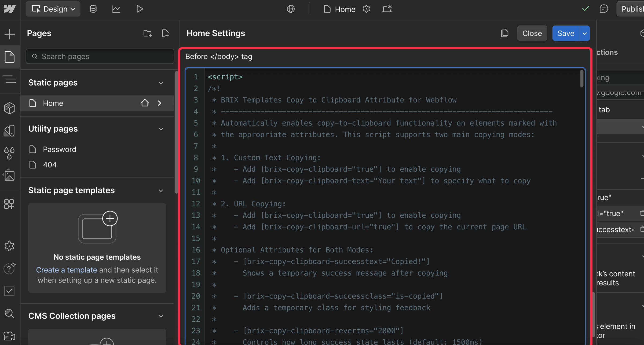This screenshot has width=644, height=345.
Task: Open the Webflow logo menu
Action: pos(10,9)
